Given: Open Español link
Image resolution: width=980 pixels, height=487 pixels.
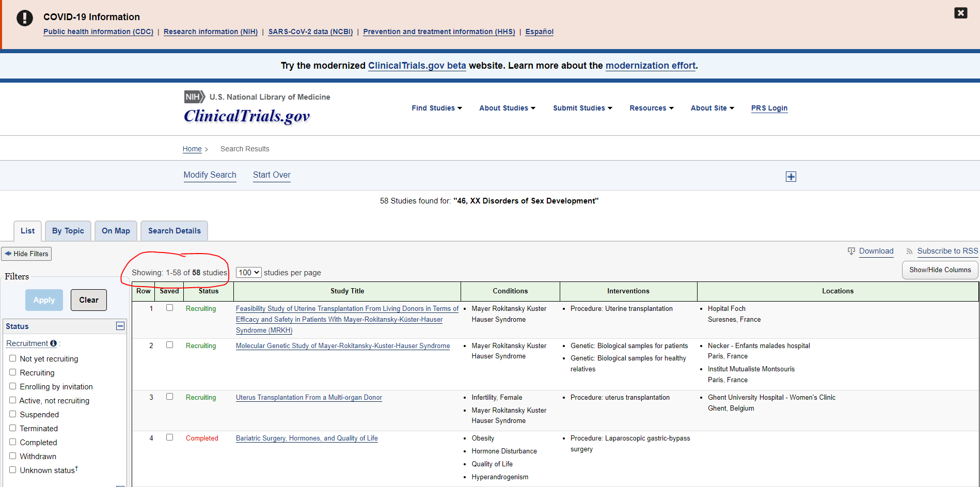Looking at the screenshot, I should [539, 32].
